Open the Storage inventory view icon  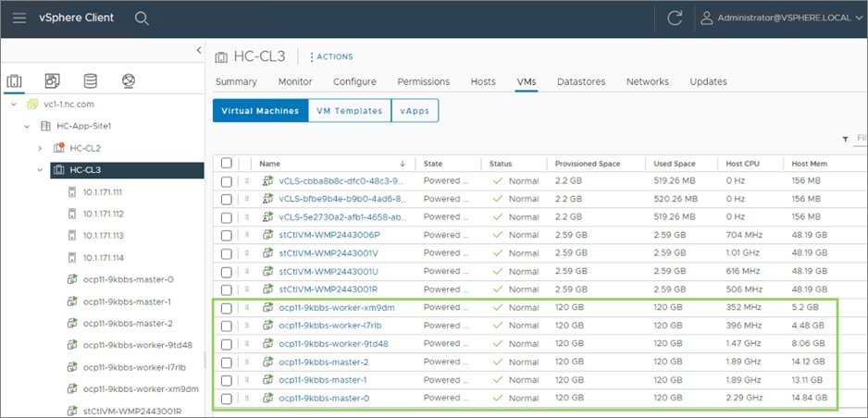(90, 81)
